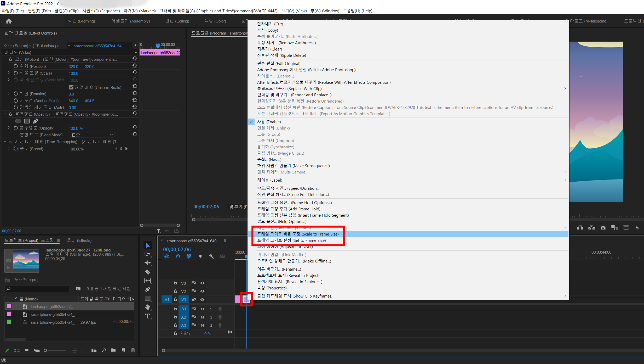Choose Scale to Frame Size
Image resolution: width=644 pixels, height=364 pixels.
[408, 234]
